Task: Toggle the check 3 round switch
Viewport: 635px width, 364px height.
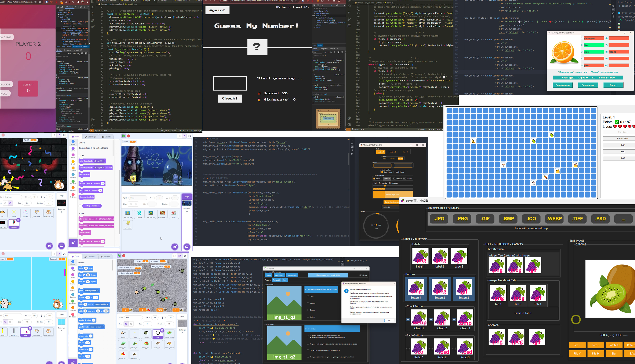Action: pyautogui.click(x=394, y=179)
